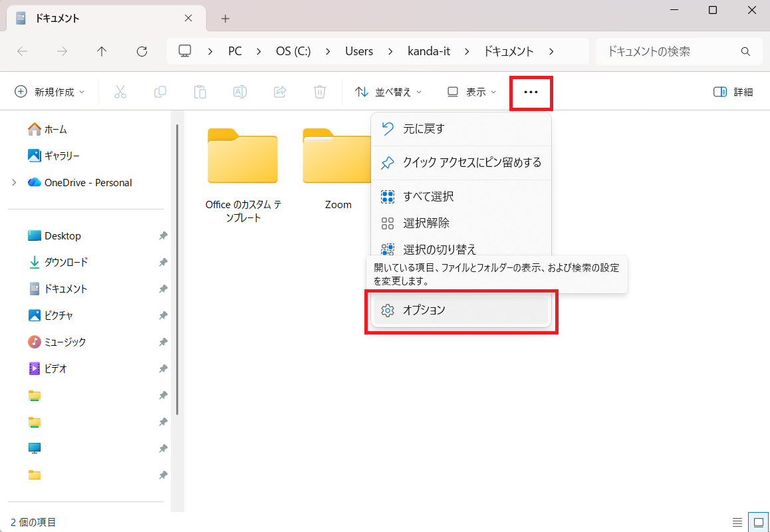Click the Paste clipboard icon
Screen dimensions: 770x532
point(200,92)
